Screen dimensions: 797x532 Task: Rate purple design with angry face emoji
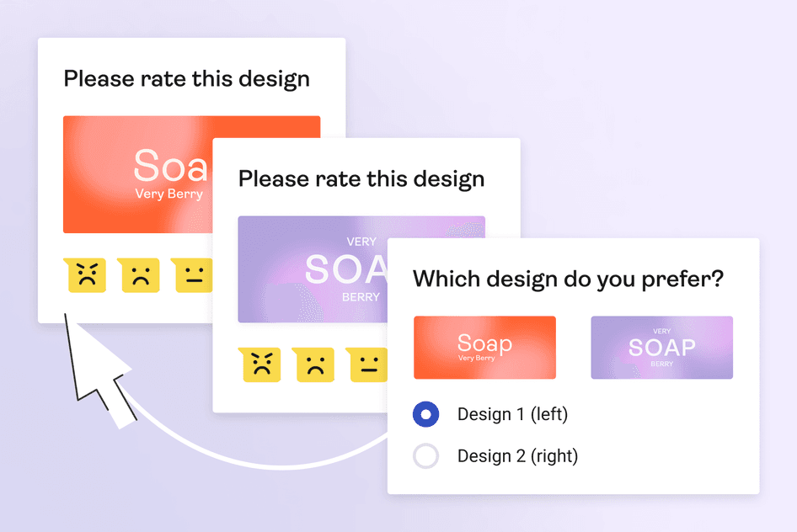[260, 364]
